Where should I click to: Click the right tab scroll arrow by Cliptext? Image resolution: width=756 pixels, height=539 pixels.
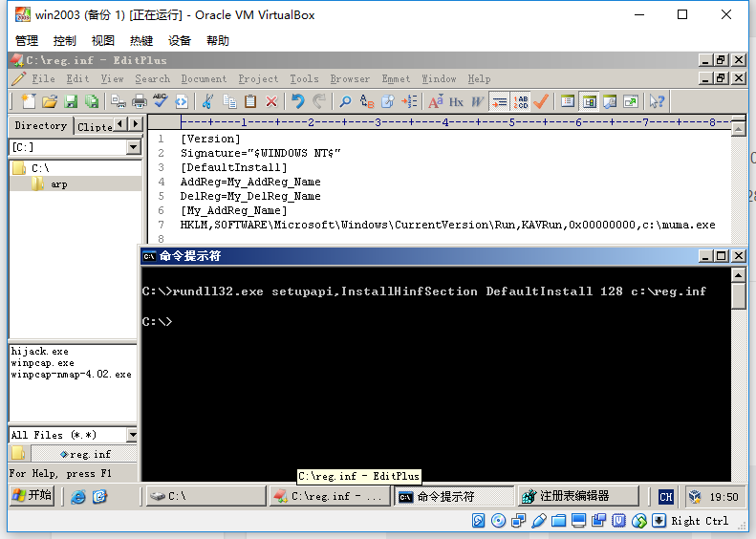pyautogui.click(x=136, y=124)
